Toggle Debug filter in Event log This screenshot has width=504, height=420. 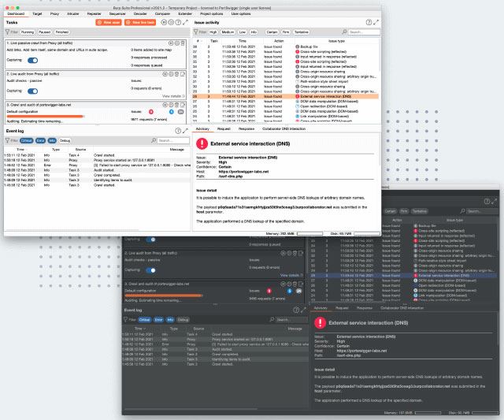click(65, 140)
